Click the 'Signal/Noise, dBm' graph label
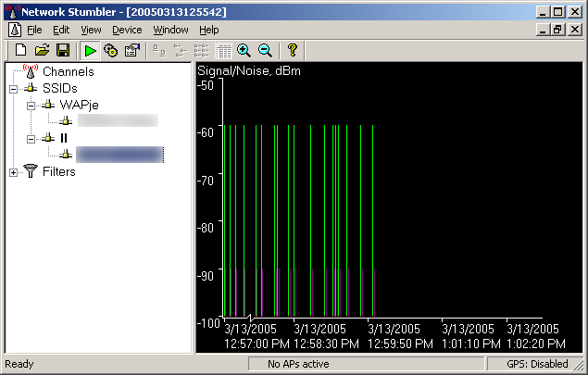Viewport: 588px width, 375px height. pos(249,71)
